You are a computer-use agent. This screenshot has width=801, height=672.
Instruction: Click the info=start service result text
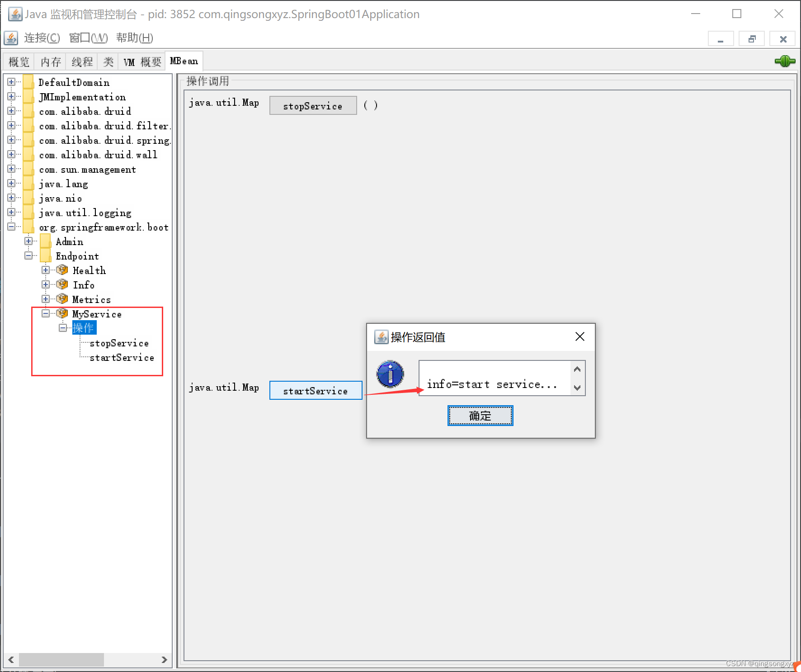click(x=492, y=384)
